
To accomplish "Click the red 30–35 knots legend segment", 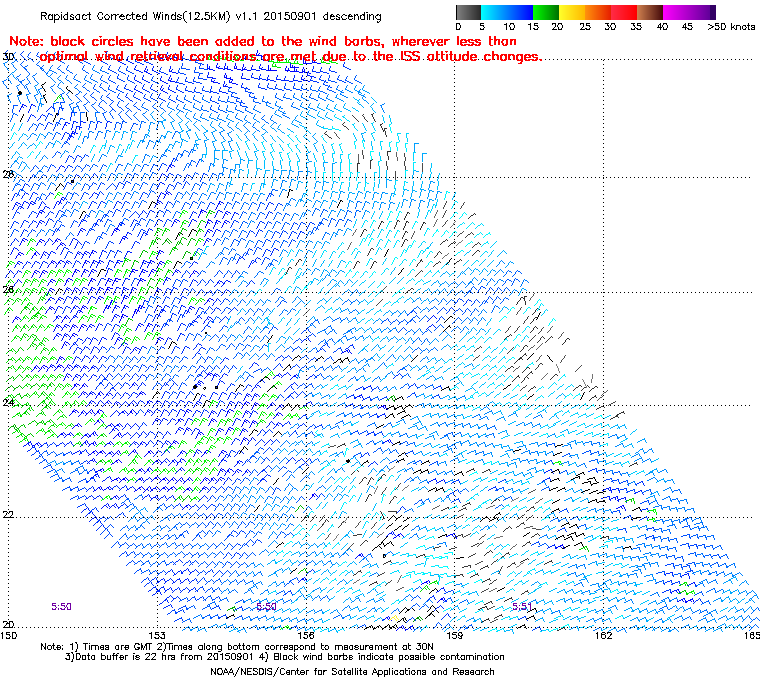I will pyautogui.click(x=624, y=12).
